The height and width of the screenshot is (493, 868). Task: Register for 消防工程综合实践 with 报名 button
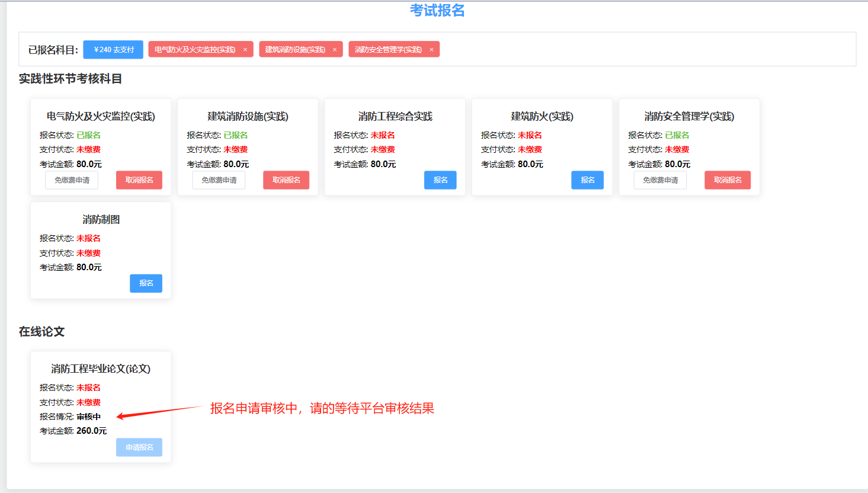point(440,180)
